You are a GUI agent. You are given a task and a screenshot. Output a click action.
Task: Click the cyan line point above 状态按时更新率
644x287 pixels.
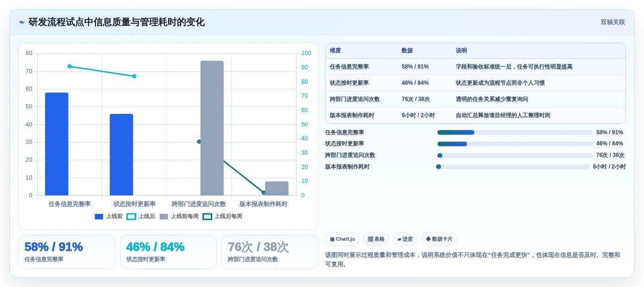[134, 76]
